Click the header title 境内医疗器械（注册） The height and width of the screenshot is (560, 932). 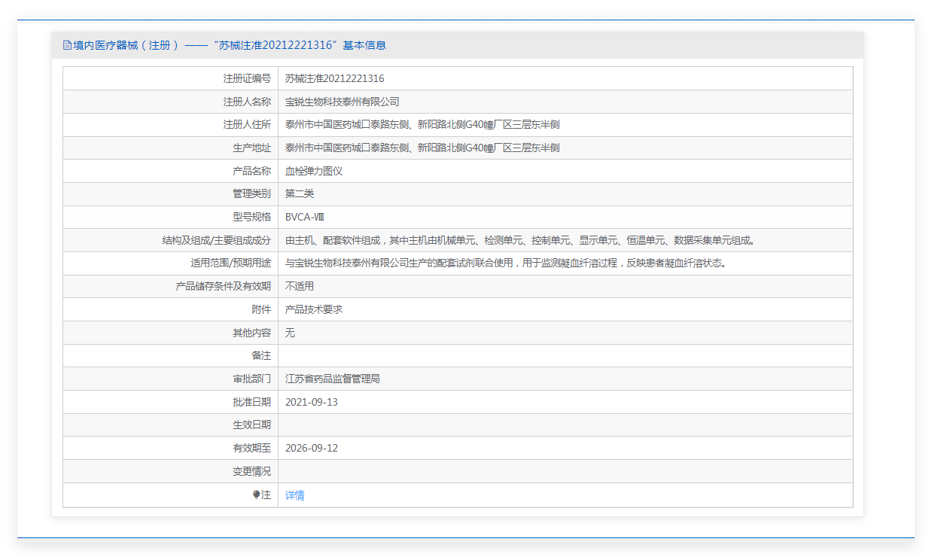point(126,45)
